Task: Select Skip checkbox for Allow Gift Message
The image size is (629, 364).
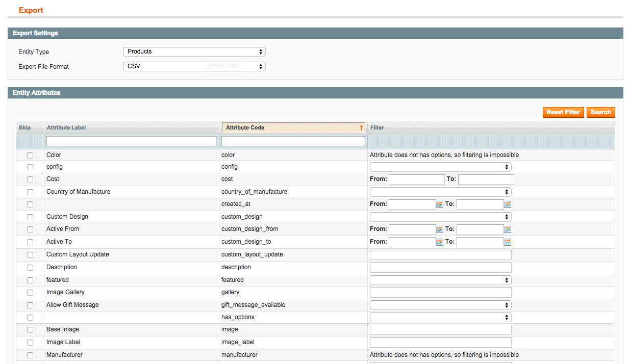Action: pyautogui.click(x=30, y=305)
